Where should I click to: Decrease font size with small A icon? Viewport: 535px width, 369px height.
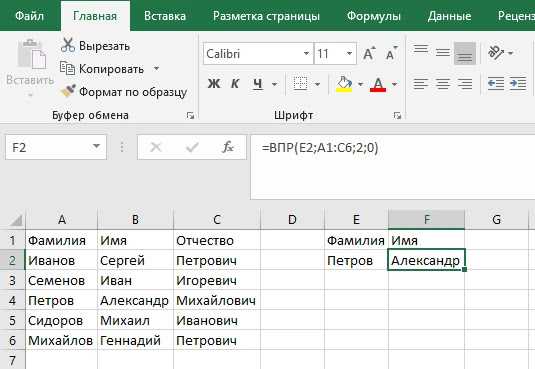pos(391,54)
